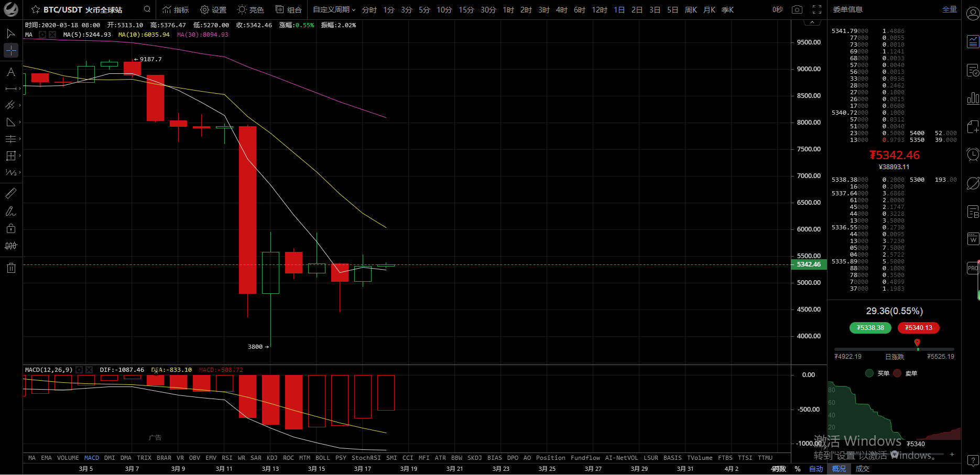Viewport: 980px width, 475px height.
Task: Toggle the 卖单 sell-order depth legend
Action: click(x=906, y=373)
